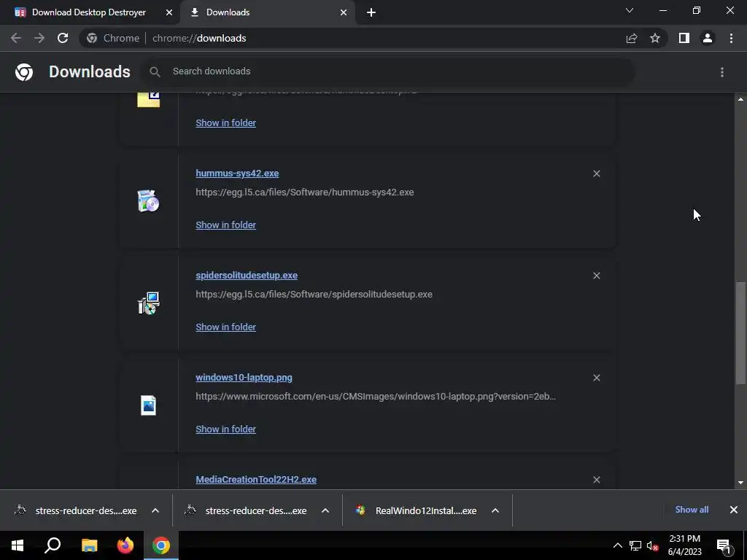Open Windows taskbar search
The width and height of the screenshot is (747, 560).
coord(53,545)
